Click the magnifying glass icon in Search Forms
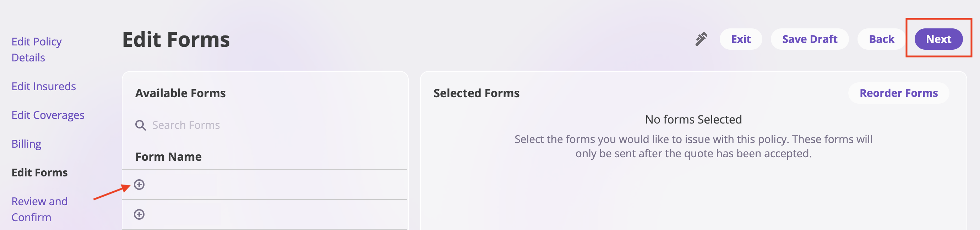 [140, 125]
